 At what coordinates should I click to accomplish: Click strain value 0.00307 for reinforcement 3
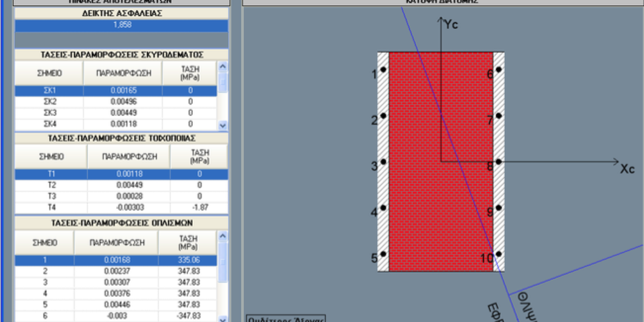point(116,282)
